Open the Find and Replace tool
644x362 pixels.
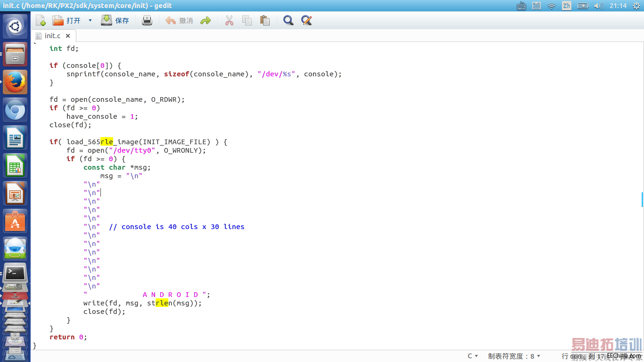click(306, 20)
